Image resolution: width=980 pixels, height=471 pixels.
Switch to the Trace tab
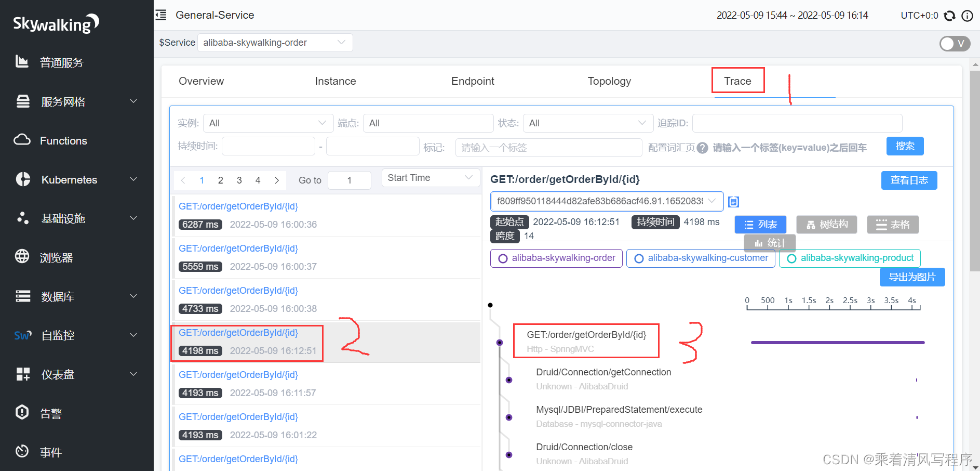(737, 81)
